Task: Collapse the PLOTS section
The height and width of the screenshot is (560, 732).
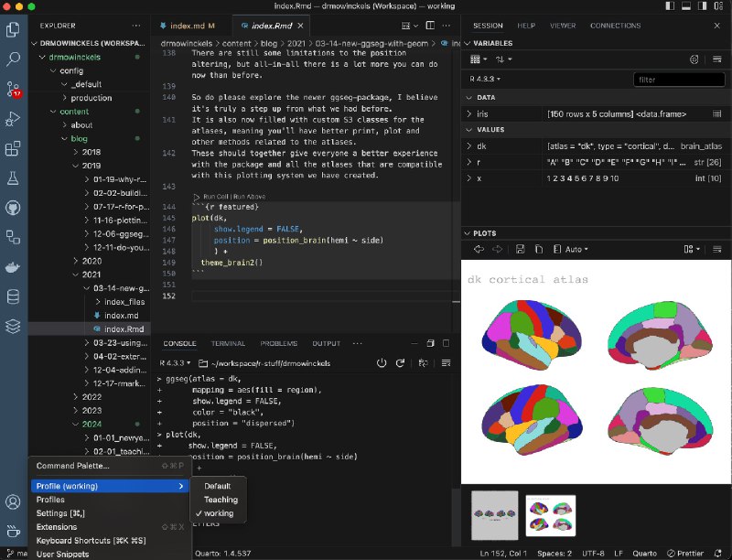Action: [468, 233]
